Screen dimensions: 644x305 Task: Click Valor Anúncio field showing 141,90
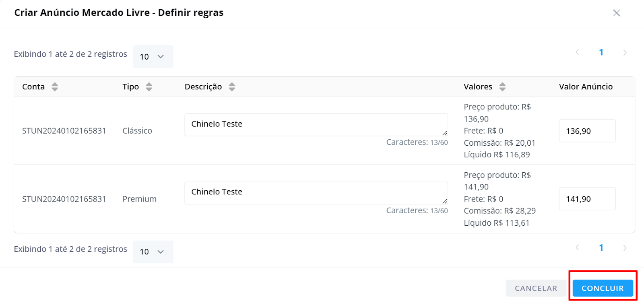587,199
